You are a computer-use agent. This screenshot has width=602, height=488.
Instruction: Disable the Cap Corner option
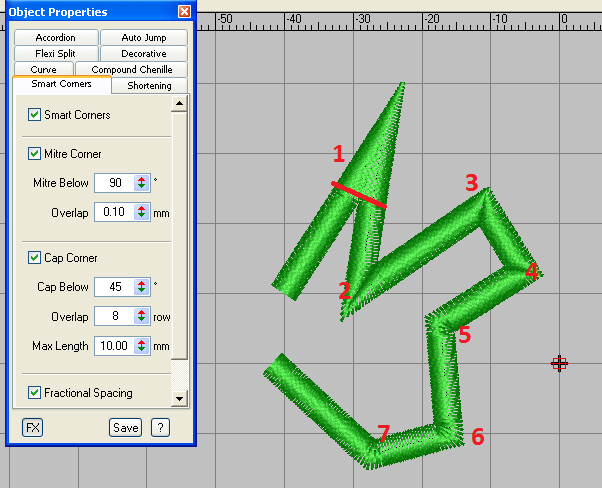click(x=35, y=258)
